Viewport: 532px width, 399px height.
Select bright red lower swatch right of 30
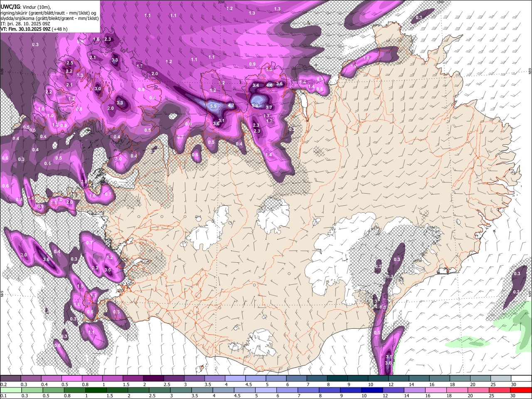520,390
